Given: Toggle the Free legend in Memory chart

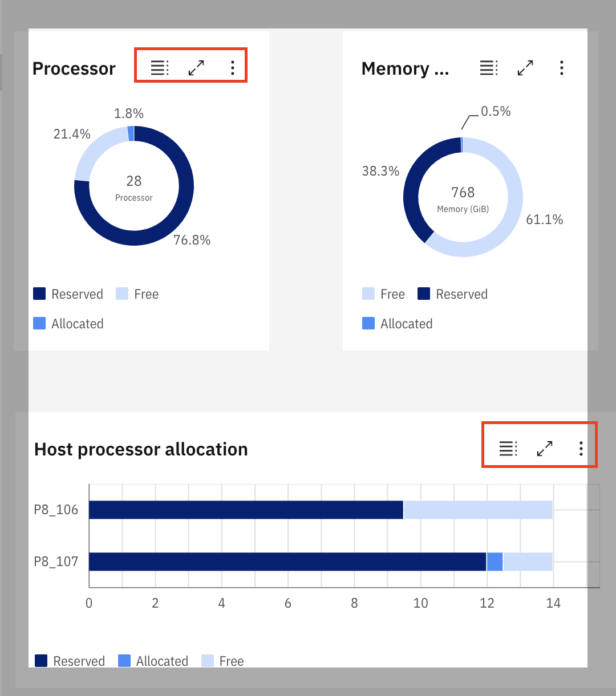Looking at the screenshot, I should [393, 294].
